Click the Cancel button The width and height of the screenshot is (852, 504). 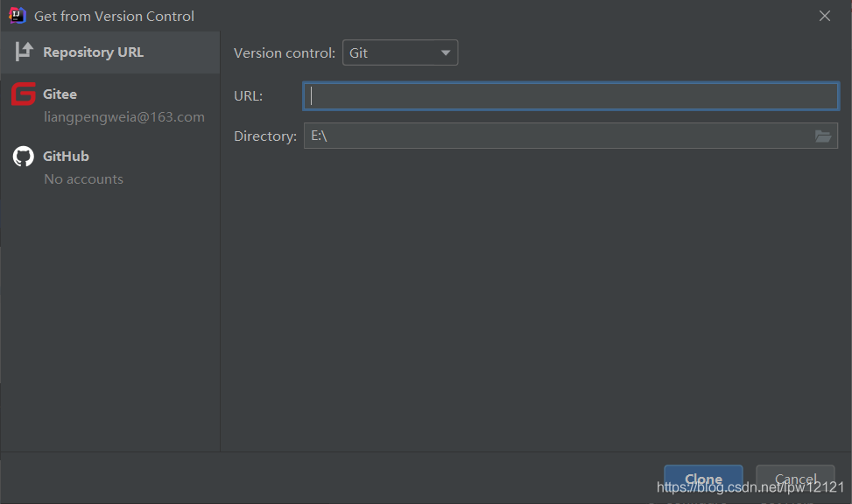coord(795,479)
